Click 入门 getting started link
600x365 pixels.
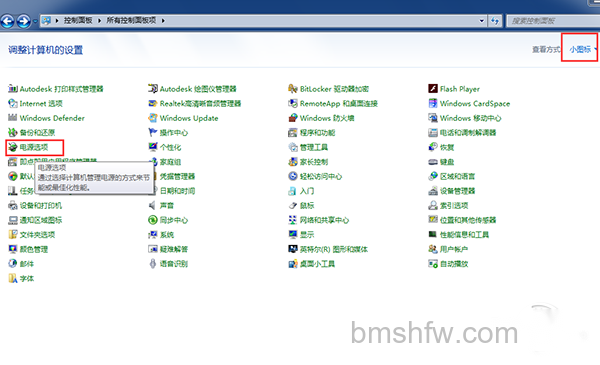pos(307,191)
